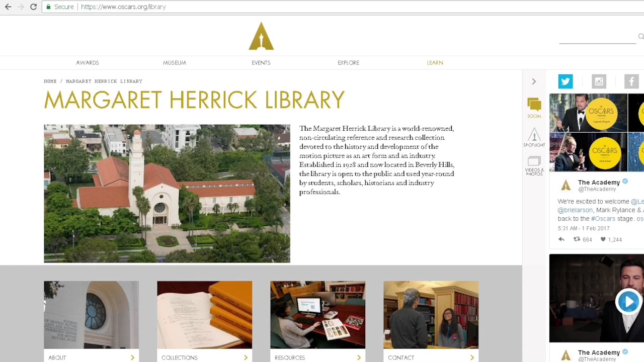The width and height of the screenshot is (644, 362).
Task: Click the search magnifier icon
Action: click(x=640, y=36)
